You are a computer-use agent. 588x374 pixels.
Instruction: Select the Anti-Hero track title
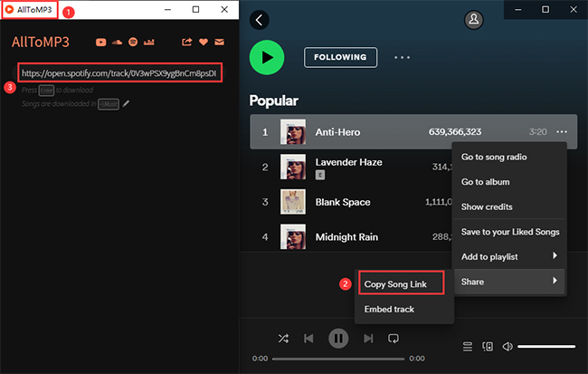pos(337,132)
